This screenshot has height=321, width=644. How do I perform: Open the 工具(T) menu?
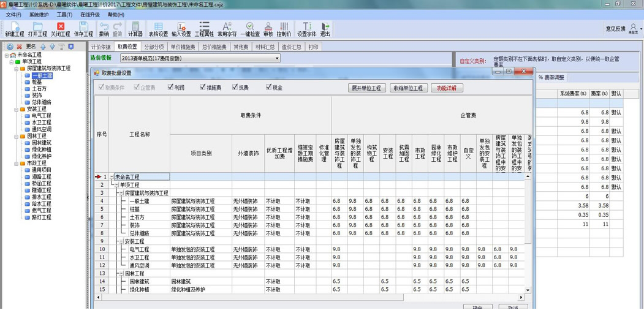click(64, 14)
